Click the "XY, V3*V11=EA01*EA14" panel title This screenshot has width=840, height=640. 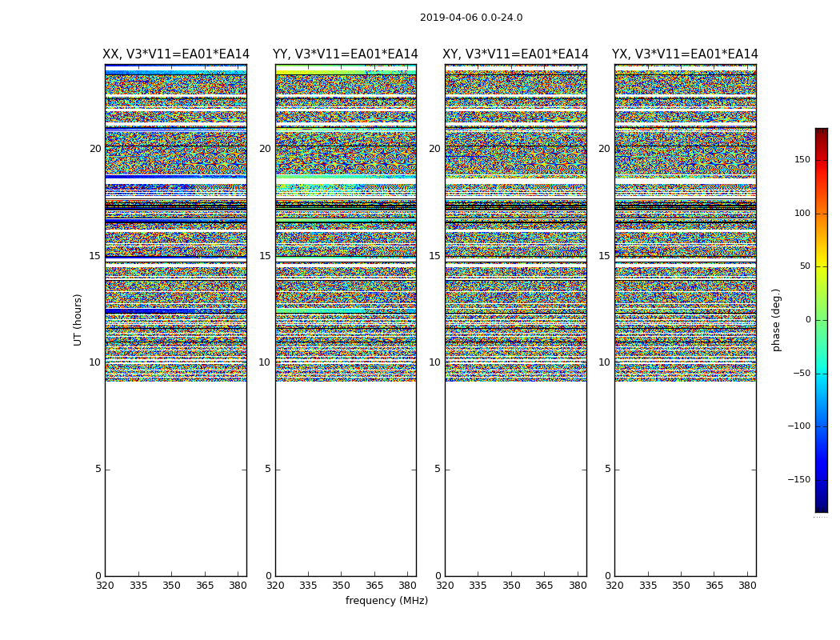coord(515,54)
